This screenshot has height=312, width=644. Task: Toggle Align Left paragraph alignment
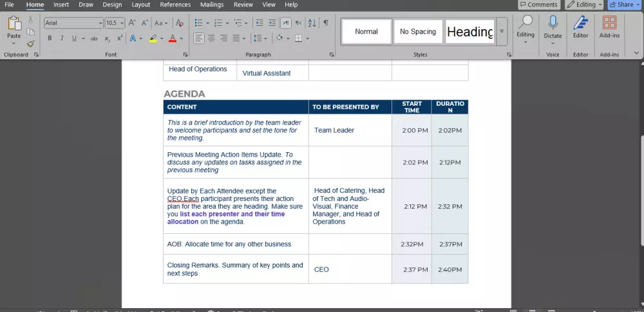pos(199,38)
